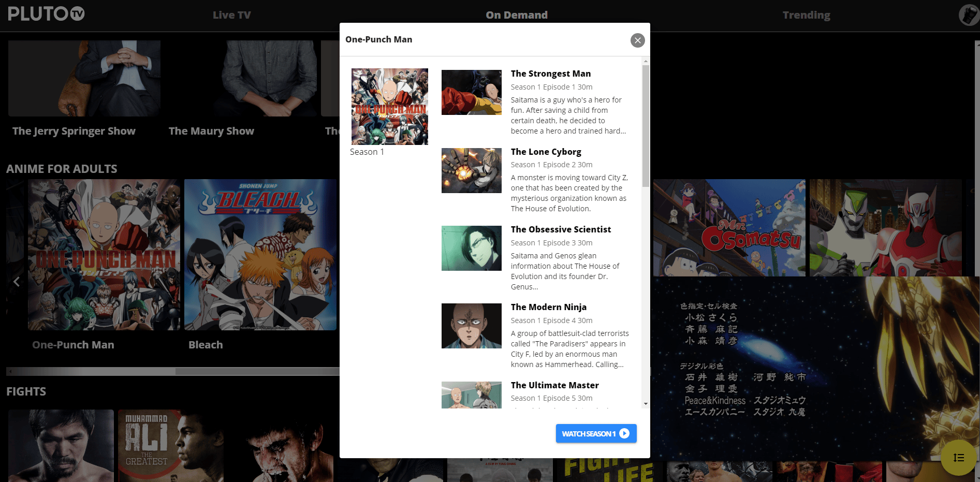Click the Season 1 Episode 2 30m info text
This screenshot has width=980, height=482.
[x=552, y=165]
